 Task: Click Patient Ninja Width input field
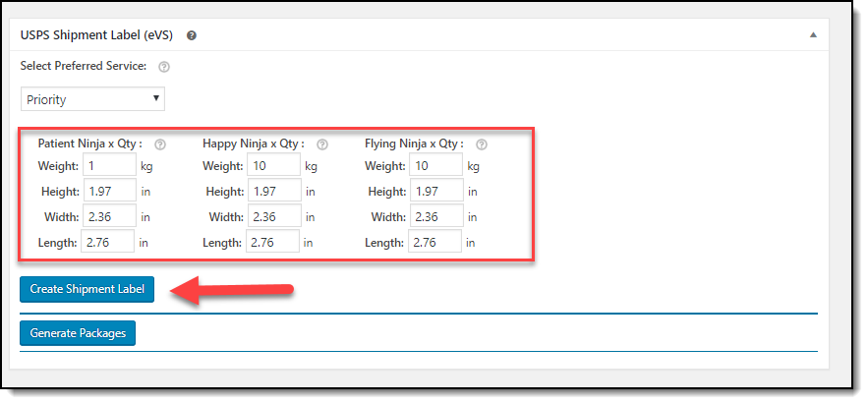point(110,216)
